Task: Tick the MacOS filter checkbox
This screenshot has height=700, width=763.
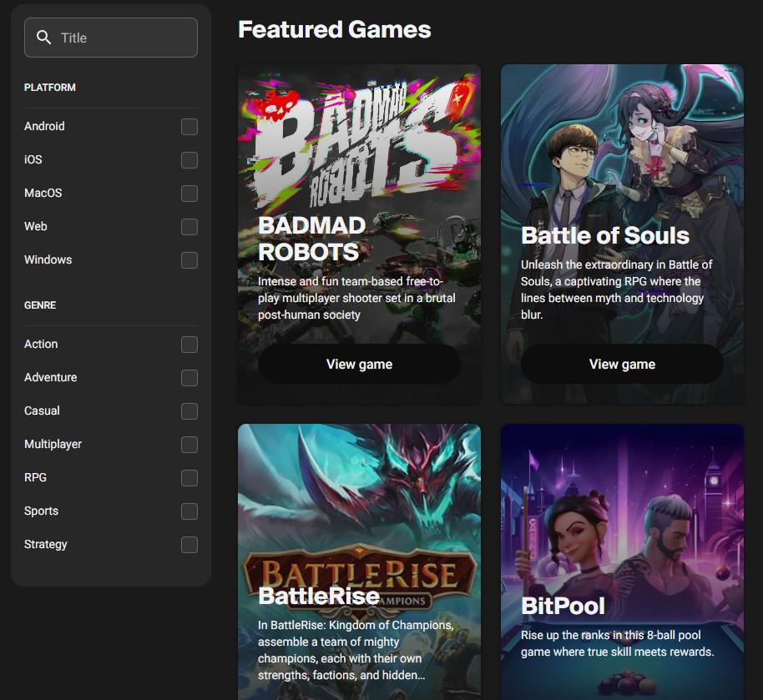Action: click(189, 194)
